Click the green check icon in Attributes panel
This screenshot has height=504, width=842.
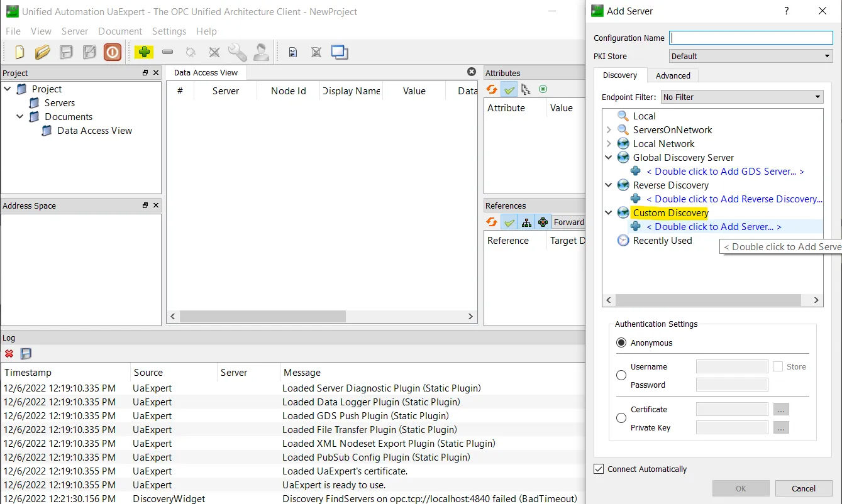point(509,90)
